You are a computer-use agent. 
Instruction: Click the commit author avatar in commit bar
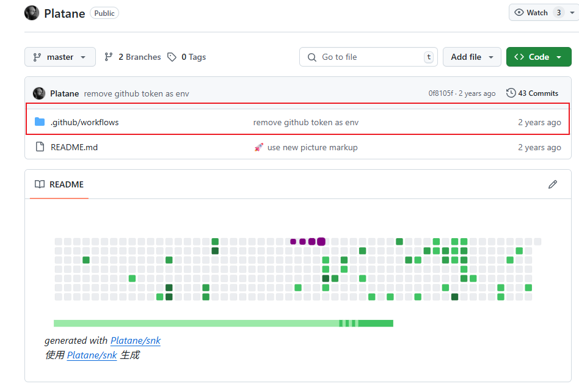coord(39,93)
